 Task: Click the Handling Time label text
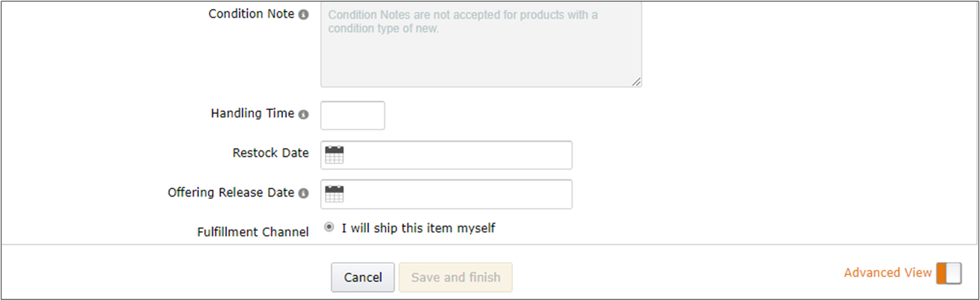coord(252,114)
